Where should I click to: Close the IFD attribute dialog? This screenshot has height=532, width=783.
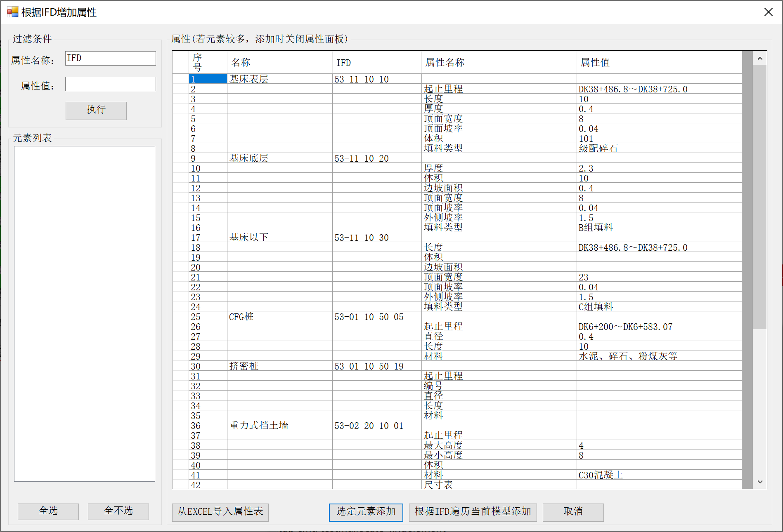click(768, 12)
